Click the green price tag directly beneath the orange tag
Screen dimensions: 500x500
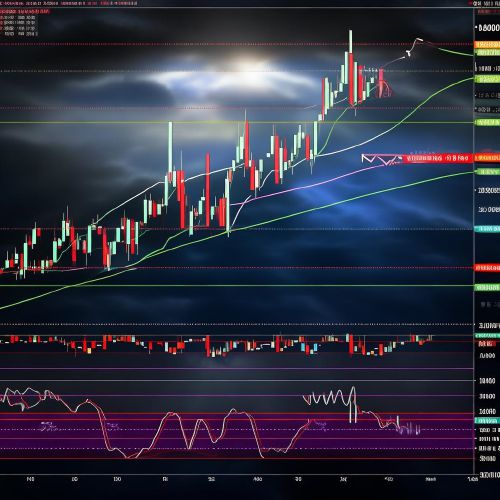click(x=487, y=52)
